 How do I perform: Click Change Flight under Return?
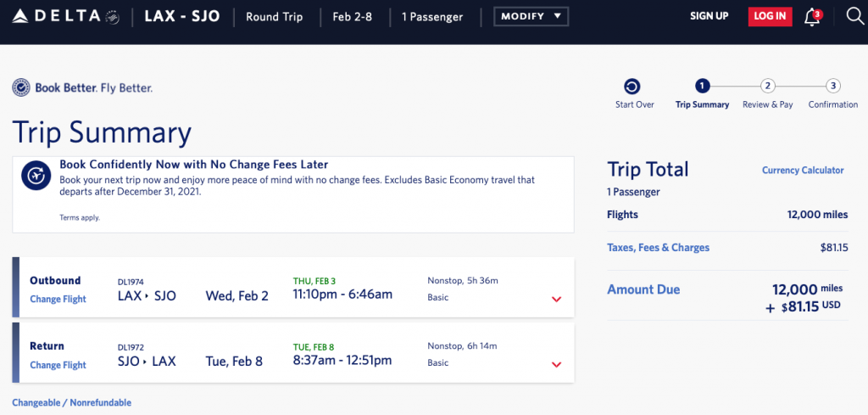coord(58,365)
